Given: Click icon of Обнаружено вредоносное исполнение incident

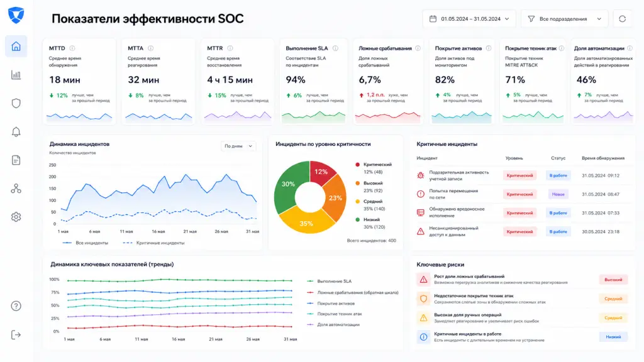Looking at the screenshot, I should [x=421, y=212].
